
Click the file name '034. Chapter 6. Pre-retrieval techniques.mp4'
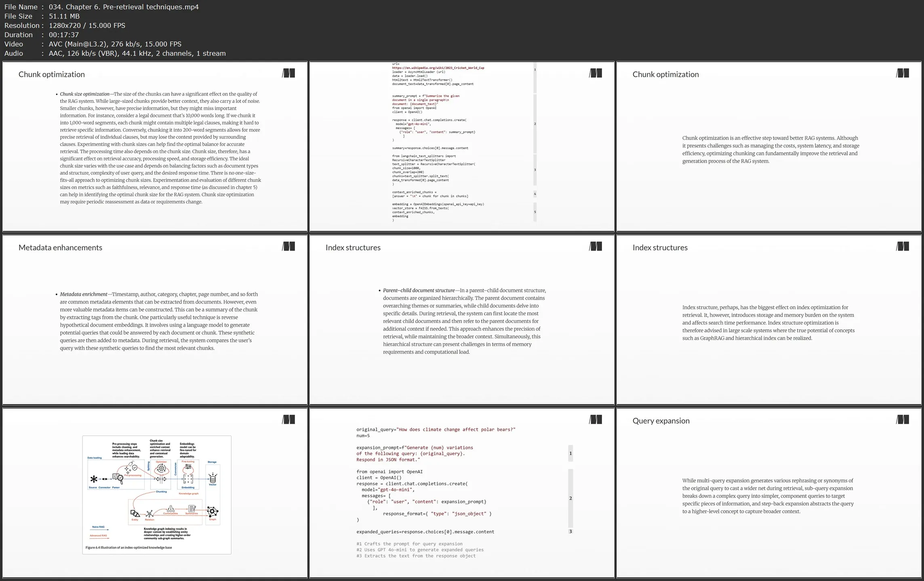tap(124, 7)
